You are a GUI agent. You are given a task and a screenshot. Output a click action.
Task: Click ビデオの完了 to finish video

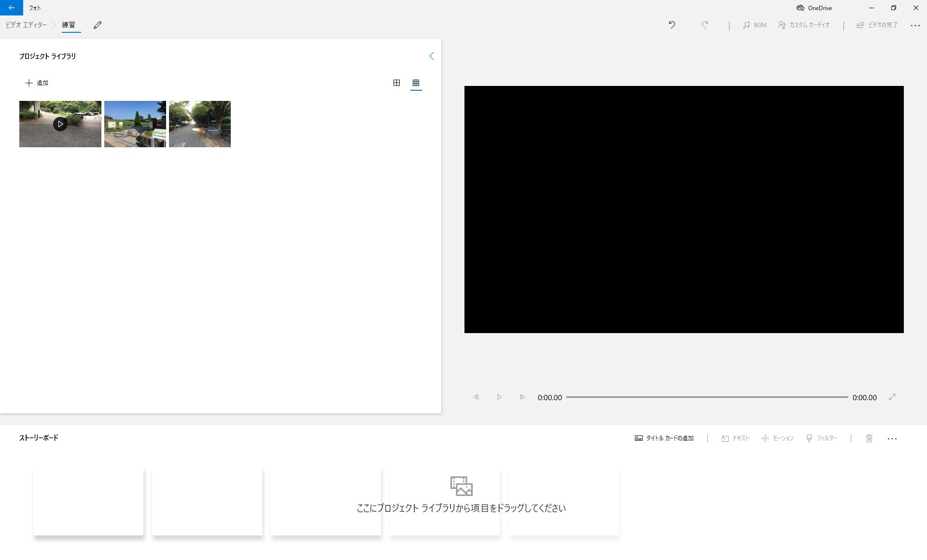click(x=877, y=25)
